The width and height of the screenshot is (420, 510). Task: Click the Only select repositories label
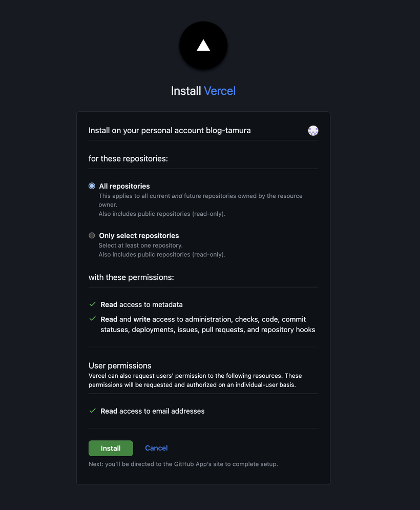pyautogui.click(x=139, y=235)
